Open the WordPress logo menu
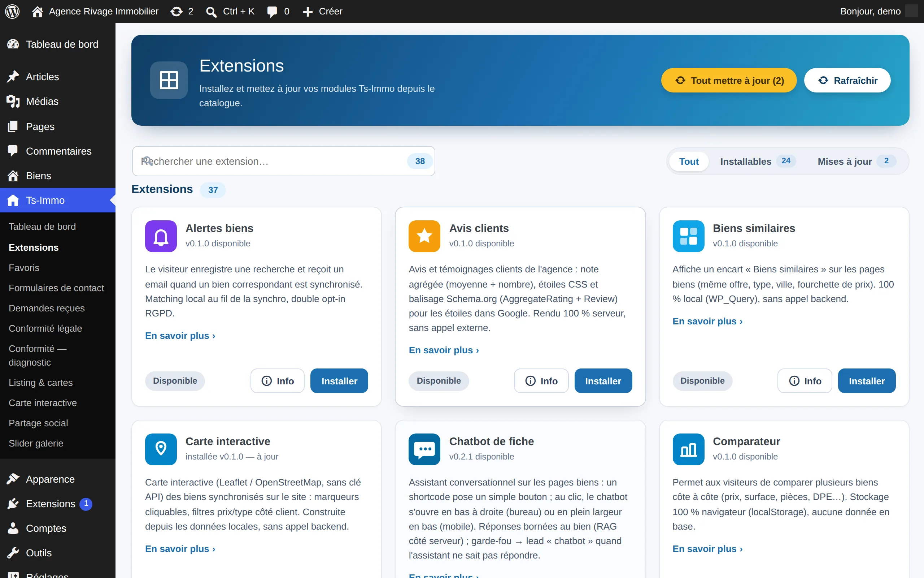Viewport: 924px width, 578px height. [12, 12]
